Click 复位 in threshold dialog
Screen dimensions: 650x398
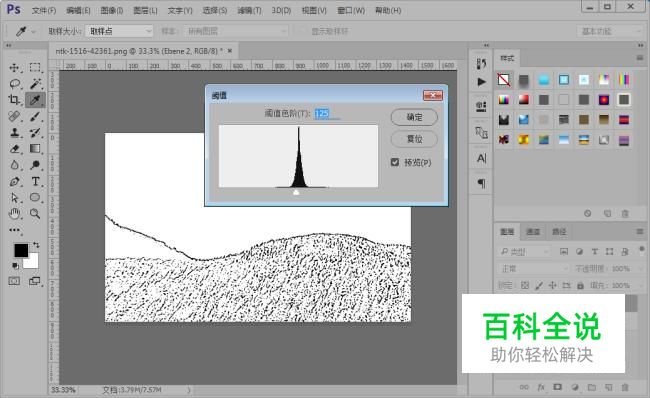coord(414,139)
